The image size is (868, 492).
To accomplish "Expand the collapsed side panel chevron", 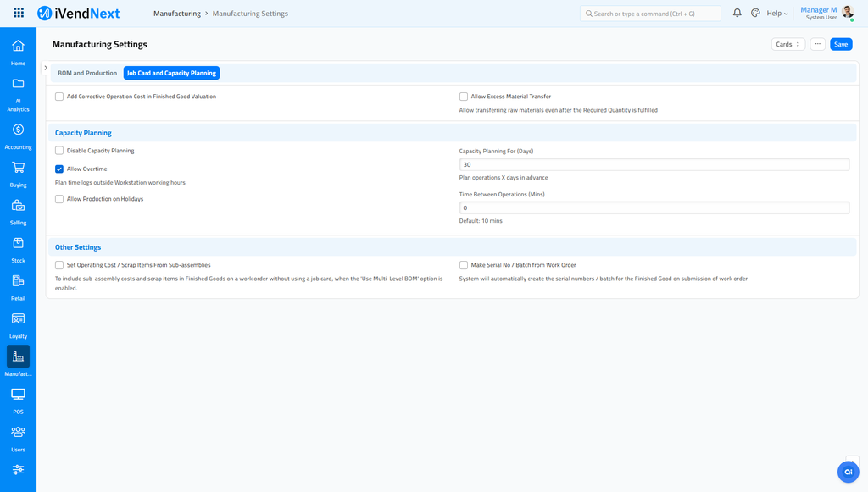I will (46, 68).
